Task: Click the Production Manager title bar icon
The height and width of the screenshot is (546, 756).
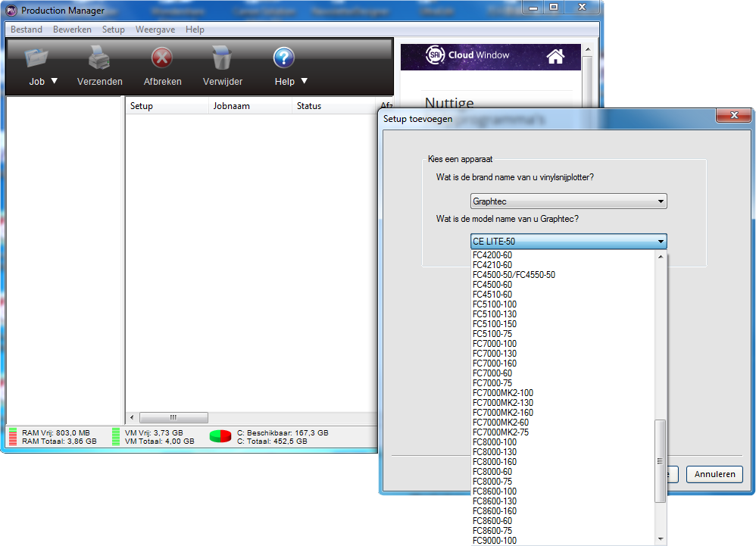Action: coord(11,11)
